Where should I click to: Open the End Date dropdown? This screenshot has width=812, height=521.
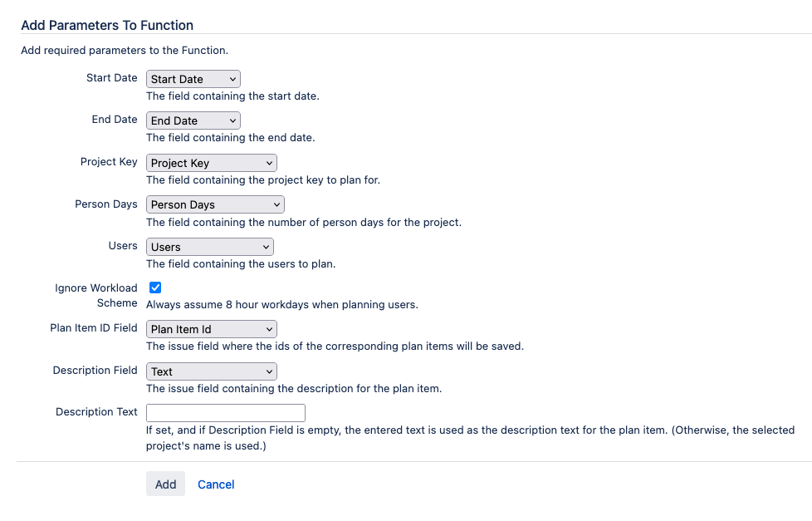tap(193, 120)
